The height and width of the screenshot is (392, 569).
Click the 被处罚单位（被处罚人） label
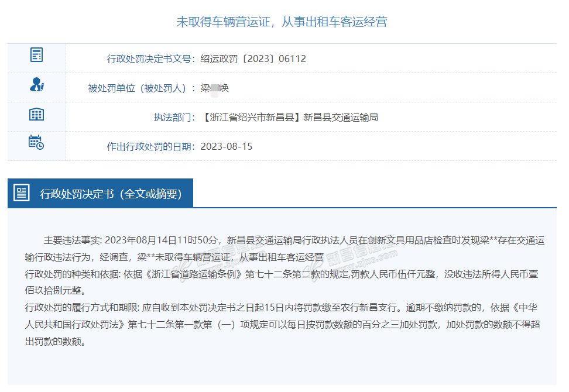140,88
